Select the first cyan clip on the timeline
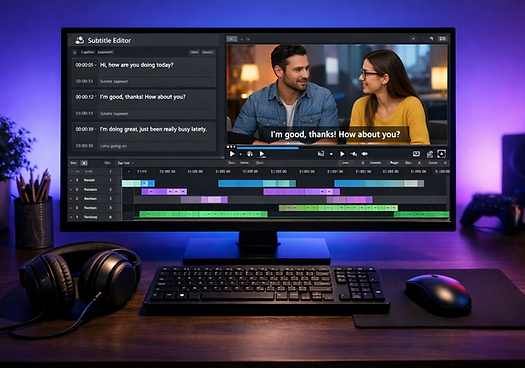 click(138, 183)
